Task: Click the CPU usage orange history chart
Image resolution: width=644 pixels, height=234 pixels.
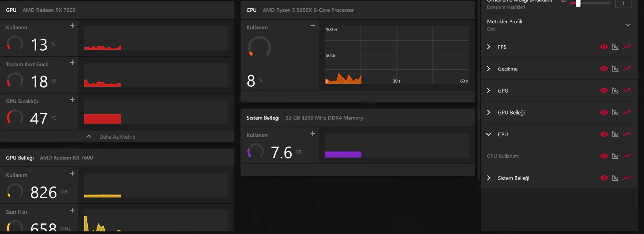Action: (397, 55)
